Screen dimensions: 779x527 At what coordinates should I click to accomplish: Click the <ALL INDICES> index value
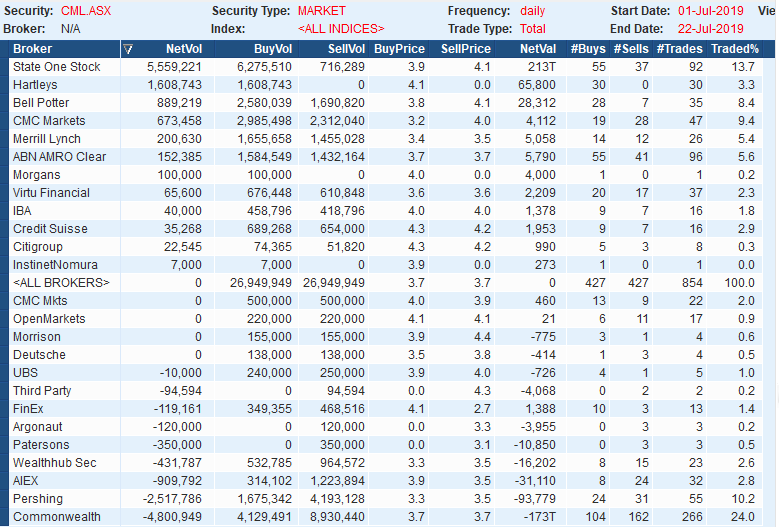tap(341, 29)
